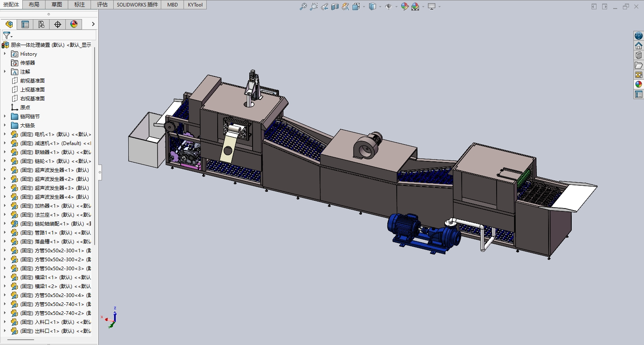Image resolution: width=644 pixels, height=345 pixels.
Task: Click the 链轮<1> part icon
Action: (14, 161)
